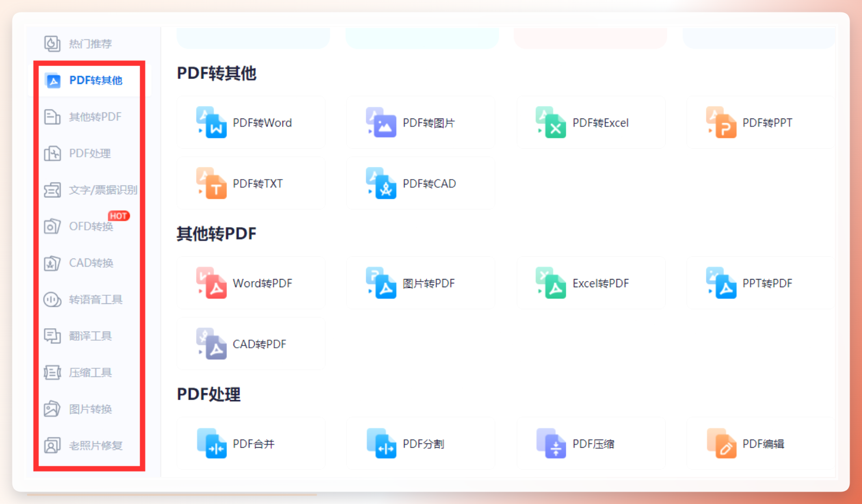Viewport: 862px width, 504px height.
Task: Open the 图片转PDF tool icon
Action: coord(381,283)
